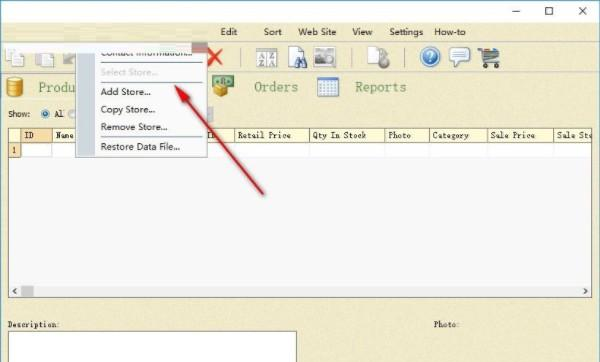
Task: Click the Category column header
Action: pyautogui.click(x=458, y=135)
